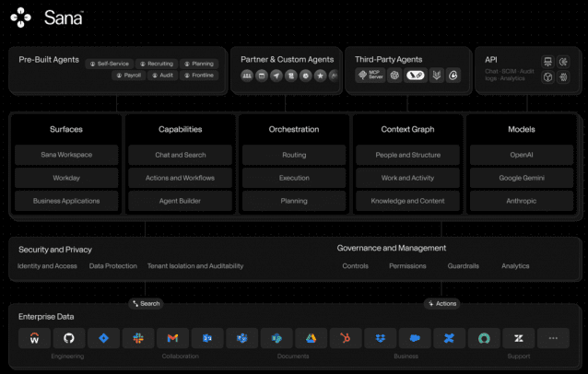The image size is (588, 374).
Task: Click the Salesforce cloud icon
Action: point(415,338)
